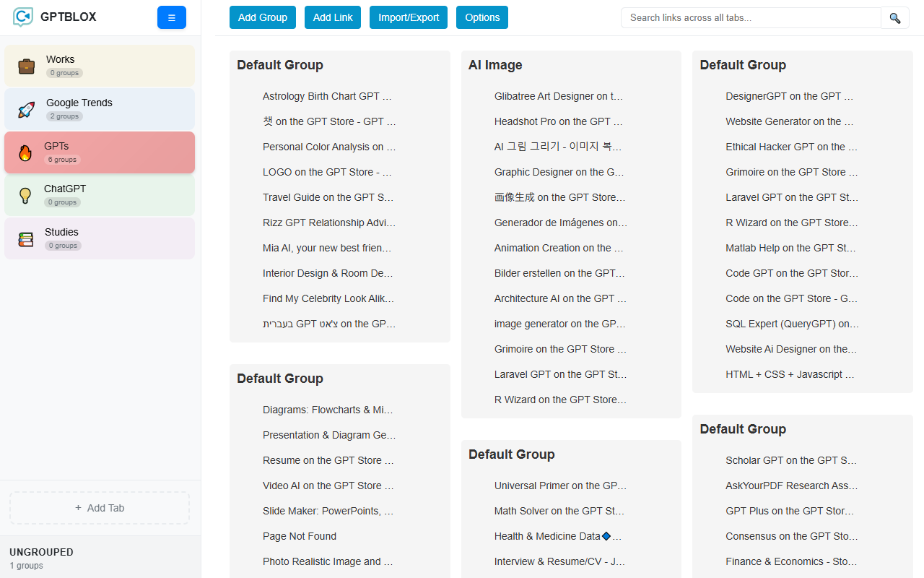Open the Options menu

point(481,17)
